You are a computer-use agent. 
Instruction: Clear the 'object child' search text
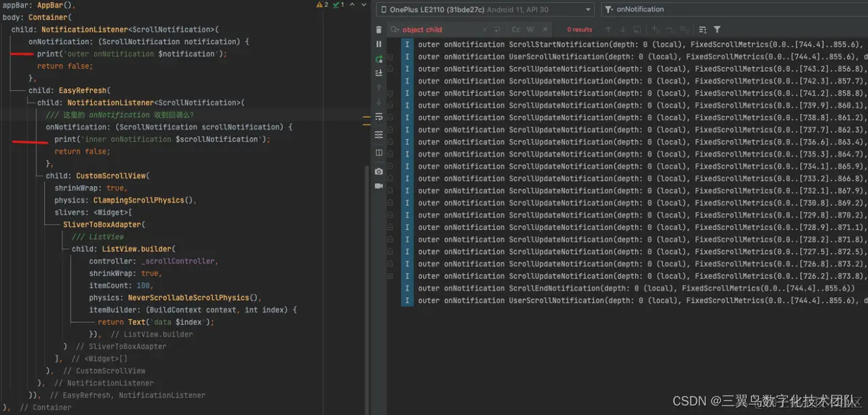pyautogui.click(x=486, y=30)
